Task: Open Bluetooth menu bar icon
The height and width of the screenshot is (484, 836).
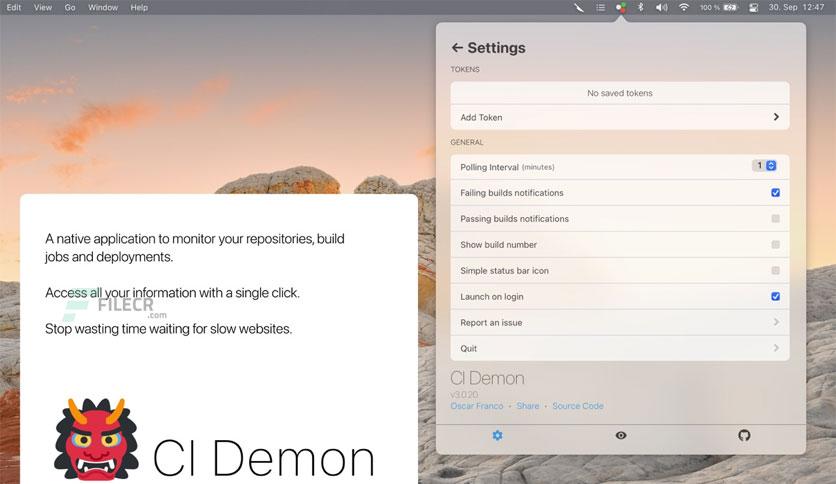Action: click(x=640, y=7)
